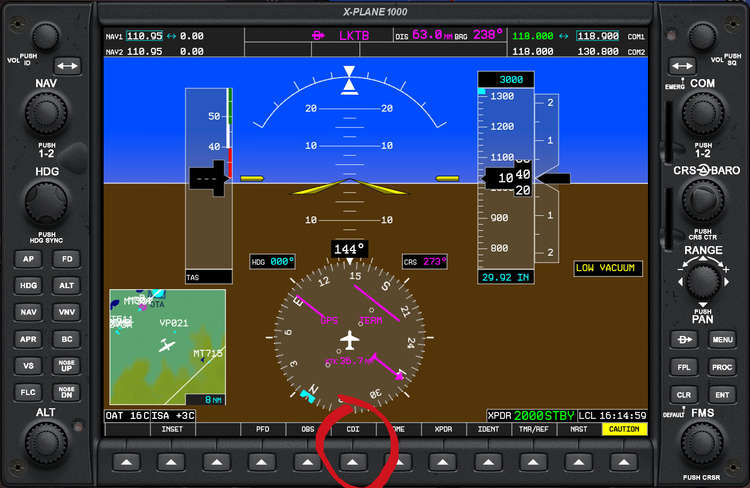Click softkey arrow below OBS
The height and width of the screenshot is (488, 750).
307,463
